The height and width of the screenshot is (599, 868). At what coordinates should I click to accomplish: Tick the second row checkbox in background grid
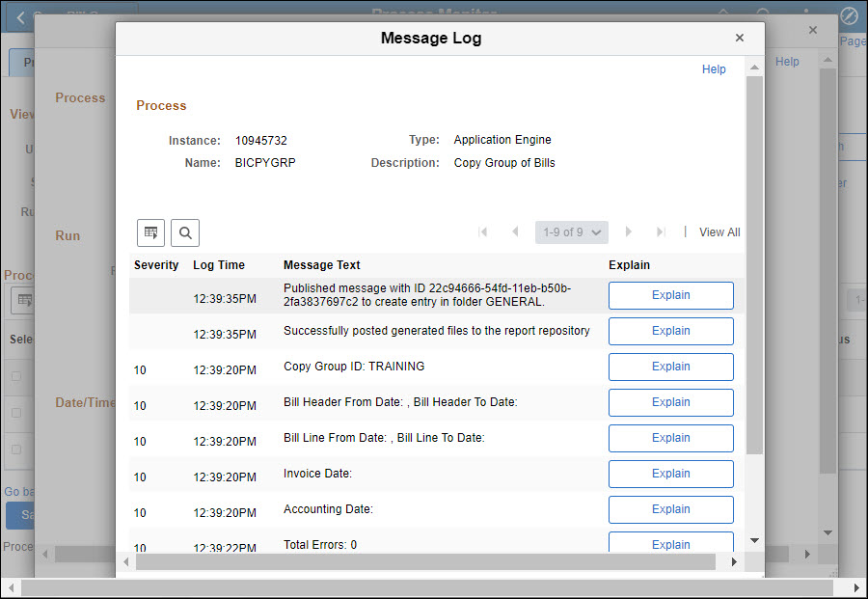tap(15, 413)
